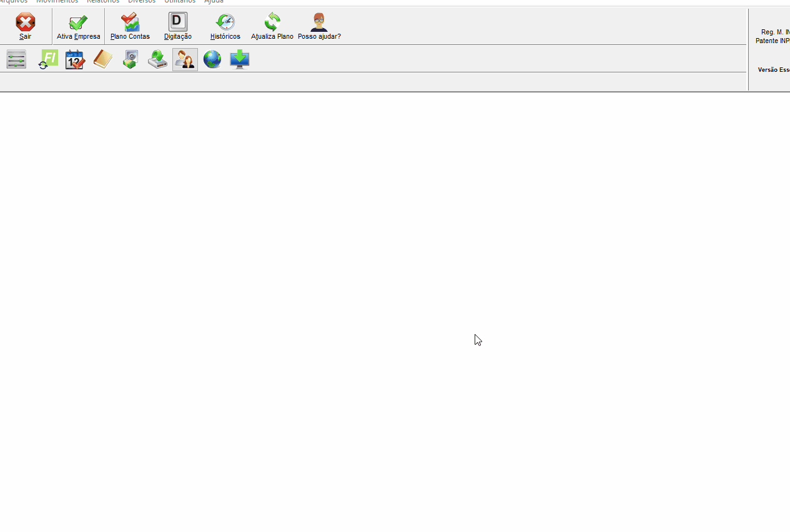The image size is (790, 532).
Task: Open the Utilitários menu
Action: (180, 2)
